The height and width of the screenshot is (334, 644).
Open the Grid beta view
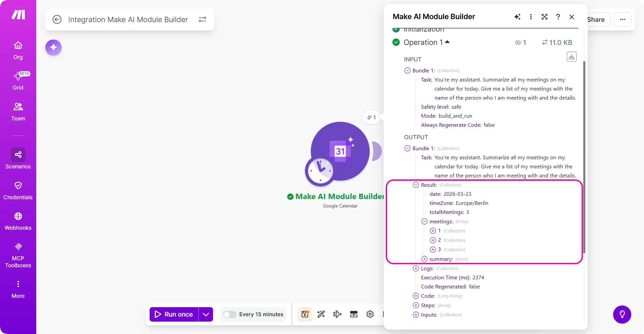18,81
